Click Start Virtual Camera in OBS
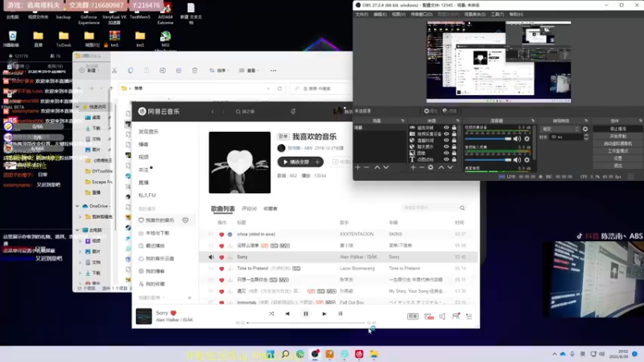The image size is (644, 362). 617,144
